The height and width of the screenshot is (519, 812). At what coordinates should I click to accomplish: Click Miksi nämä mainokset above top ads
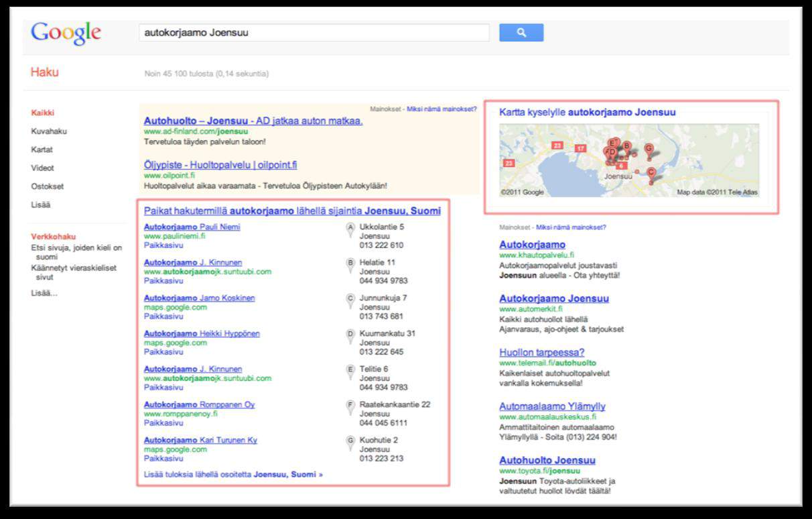(x=442, y=109)
